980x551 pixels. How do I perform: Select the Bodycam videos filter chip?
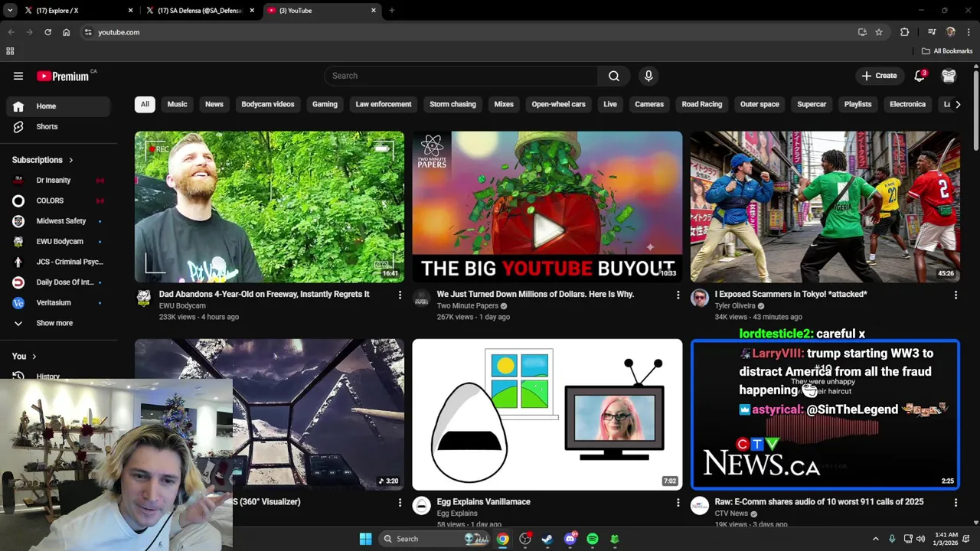268,104
